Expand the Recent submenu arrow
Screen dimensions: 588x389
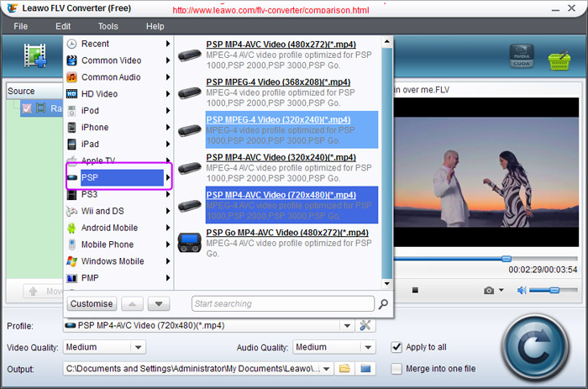coord(168,44)
